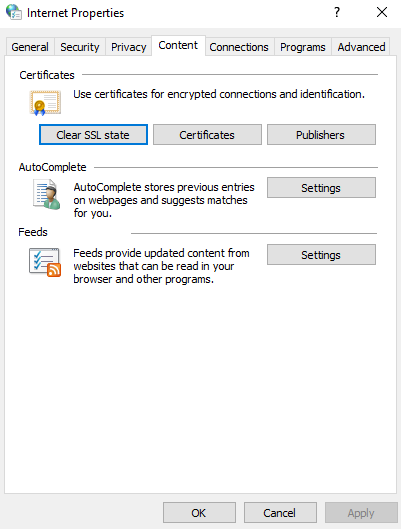Click the Feeds RSS checklist icon
Screen dimensions: 401x529
click(45, 262)
